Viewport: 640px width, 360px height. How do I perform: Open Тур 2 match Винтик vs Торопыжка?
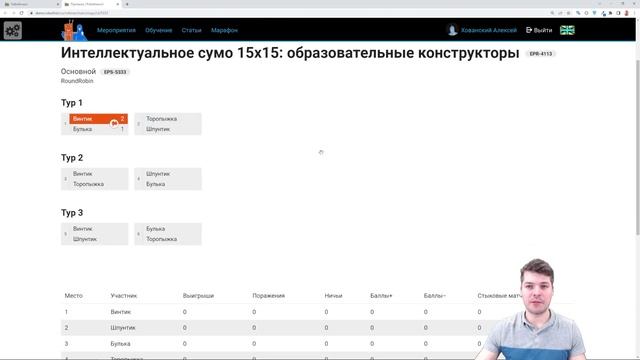point(94,179)
